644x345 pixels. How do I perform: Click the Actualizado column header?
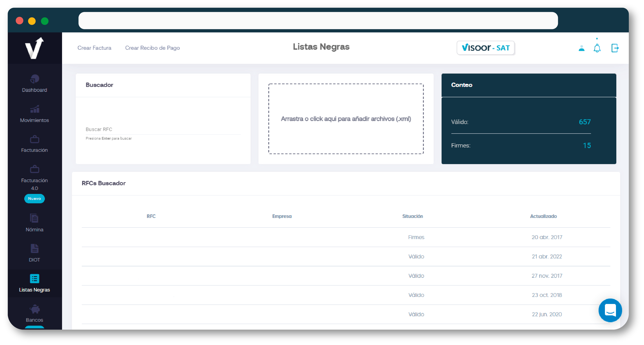tap(543, 216)
